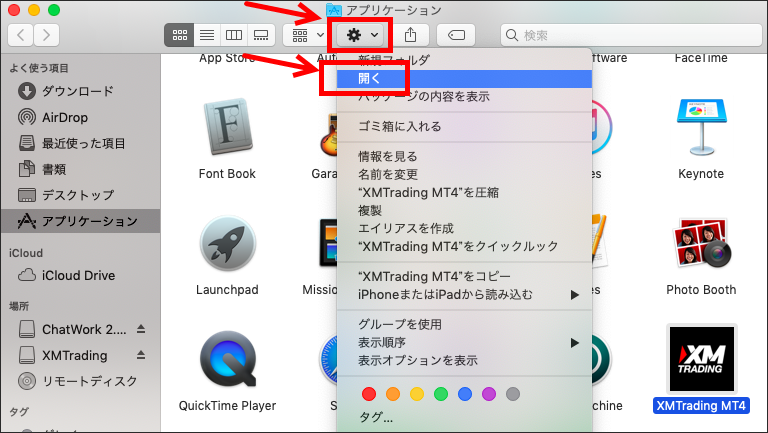Select ゴミ箱に入れる menu item
The height and width of the screenshot is (433, 768).
pyautogui.click(x=400, y=127)
